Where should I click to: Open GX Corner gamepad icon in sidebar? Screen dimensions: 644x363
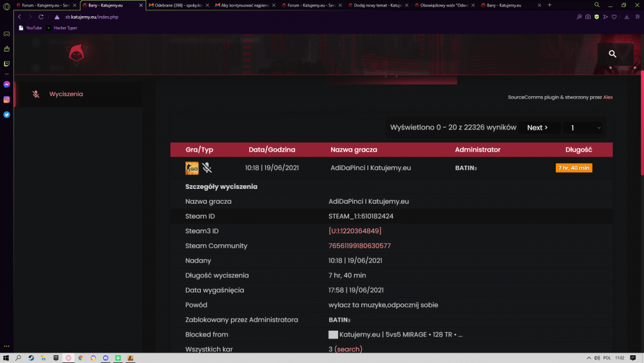coord(6,34)
